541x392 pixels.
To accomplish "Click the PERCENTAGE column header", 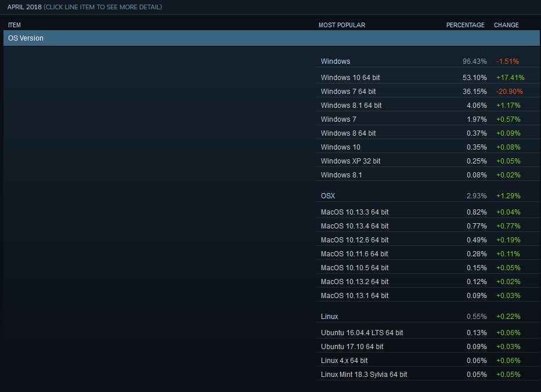I will point(465,25).
